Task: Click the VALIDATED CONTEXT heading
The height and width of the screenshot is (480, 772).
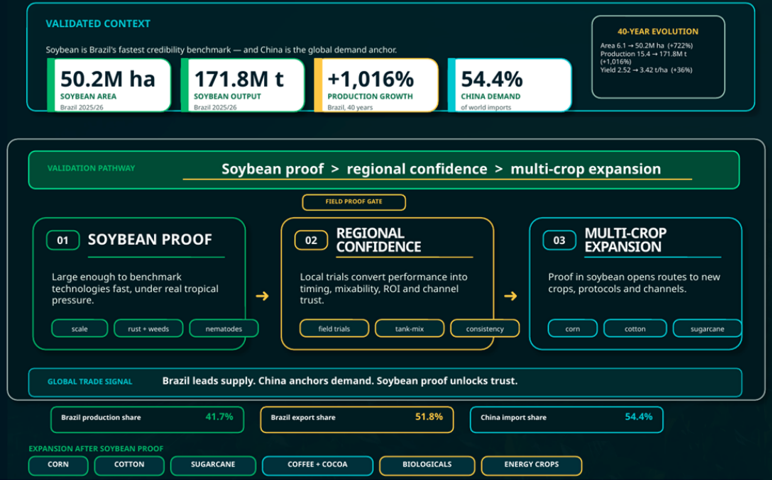Action: tap(98, 24)
